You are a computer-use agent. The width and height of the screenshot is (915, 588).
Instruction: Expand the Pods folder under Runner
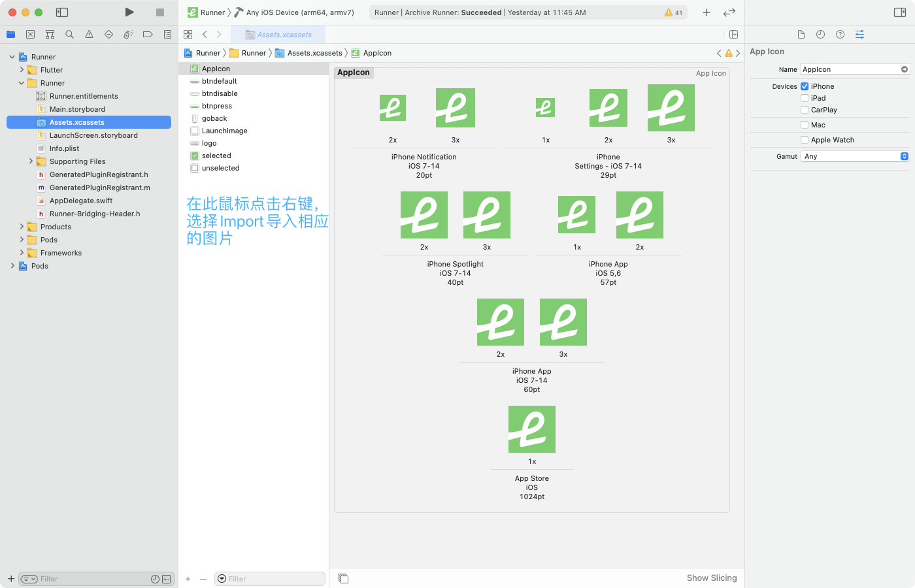[22, 240]
